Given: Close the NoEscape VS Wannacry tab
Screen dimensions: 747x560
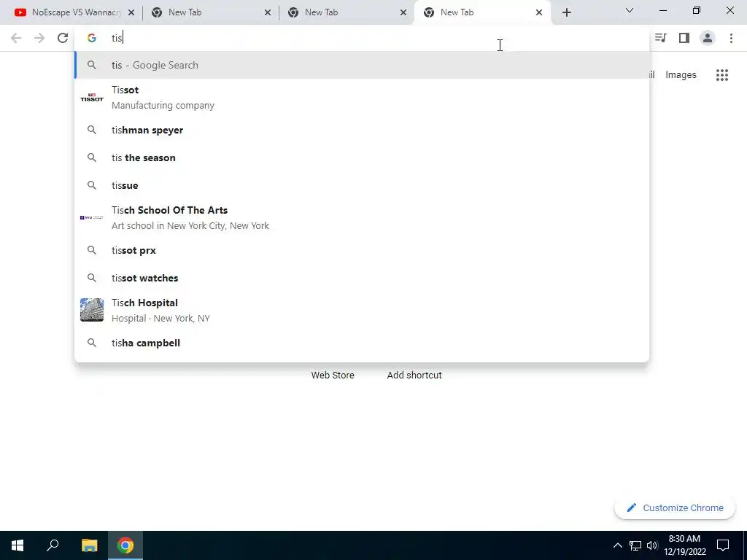Looking at the screenshot, I should pos(131,12).
